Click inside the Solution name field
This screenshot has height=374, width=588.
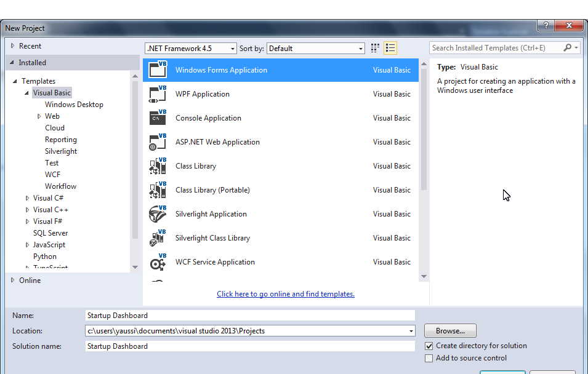tap(246, 346)
